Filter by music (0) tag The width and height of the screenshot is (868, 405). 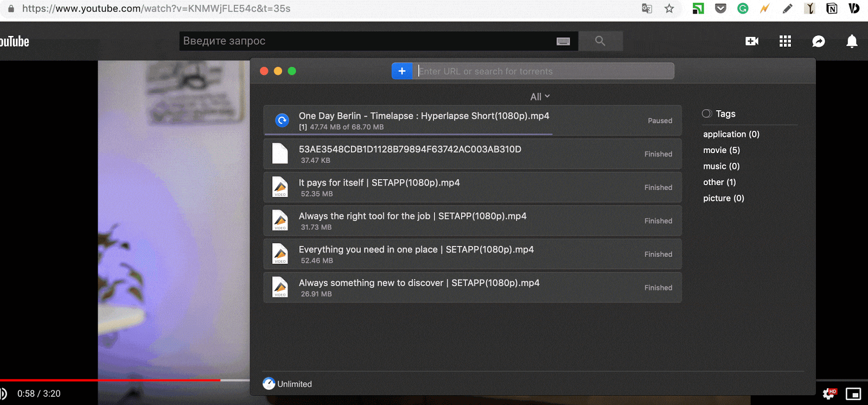pyautogui.click(x=721, y=166)
